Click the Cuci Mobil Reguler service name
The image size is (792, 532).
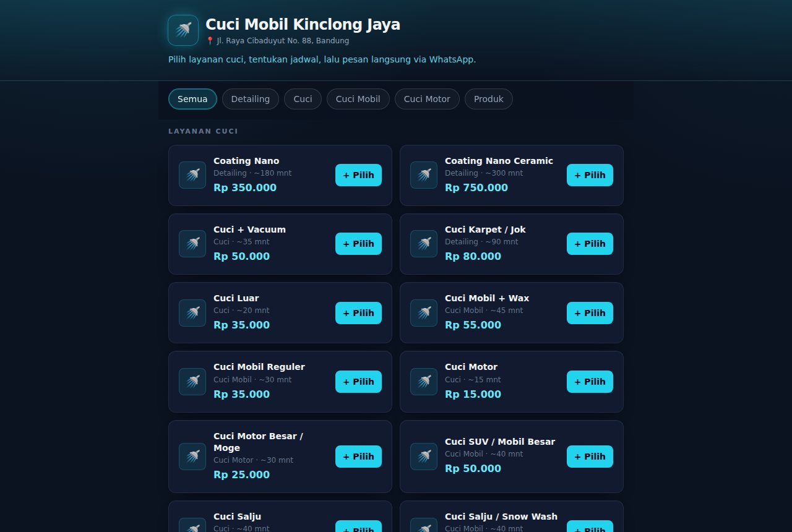coord(259,367)
